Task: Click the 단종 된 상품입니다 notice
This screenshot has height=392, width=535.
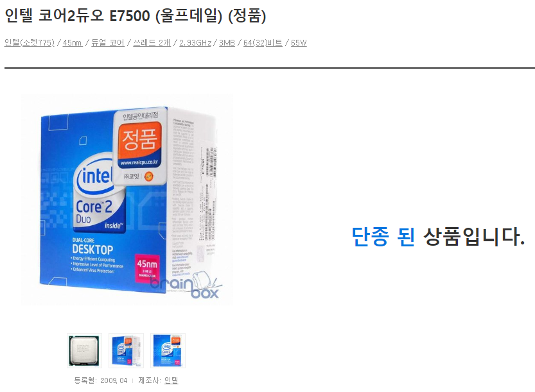Action: coord(438,237)
